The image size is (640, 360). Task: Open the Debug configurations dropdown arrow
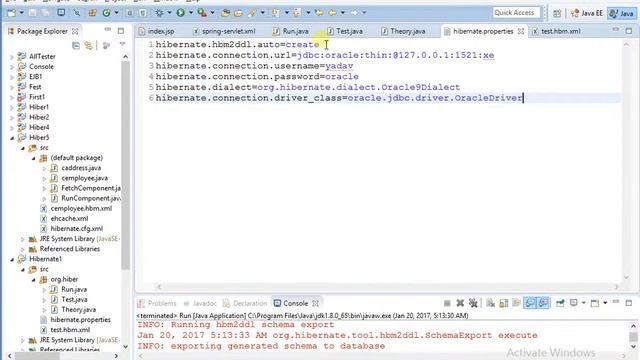(169, 13)
